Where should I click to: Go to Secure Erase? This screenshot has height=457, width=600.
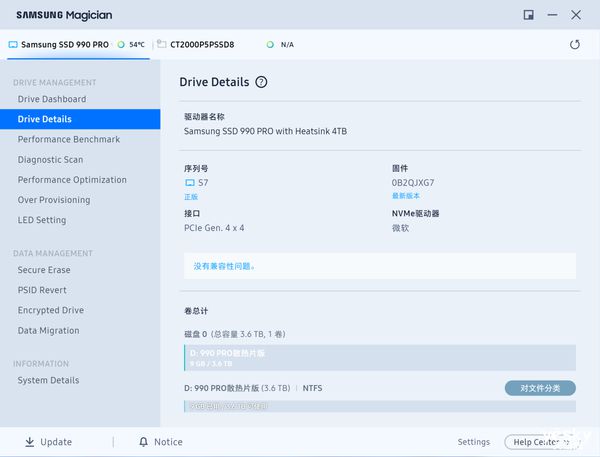click(x=44, y=270)
